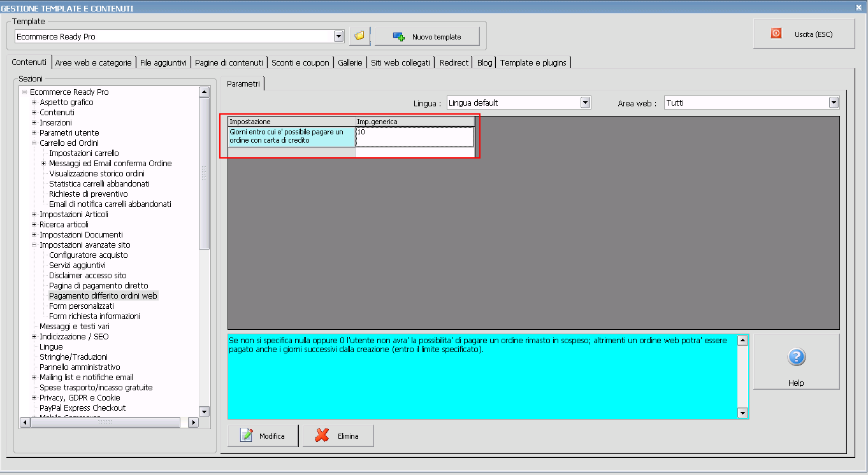
Task: Select Pannello amministrativo in the tree
Action: [80, 367]
